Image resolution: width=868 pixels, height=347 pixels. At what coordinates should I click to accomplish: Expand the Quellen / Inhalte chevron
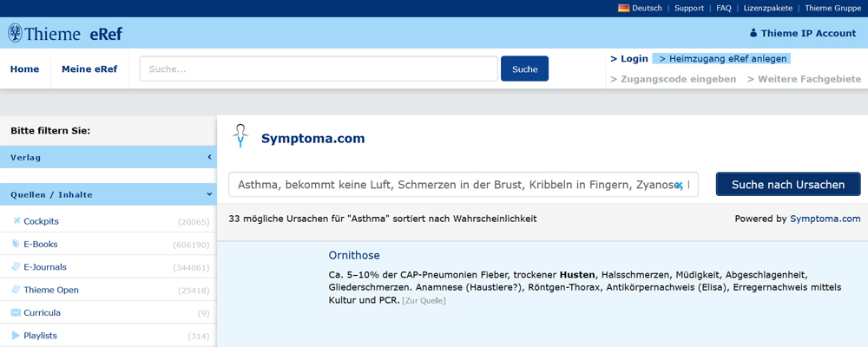click(209, 194)
